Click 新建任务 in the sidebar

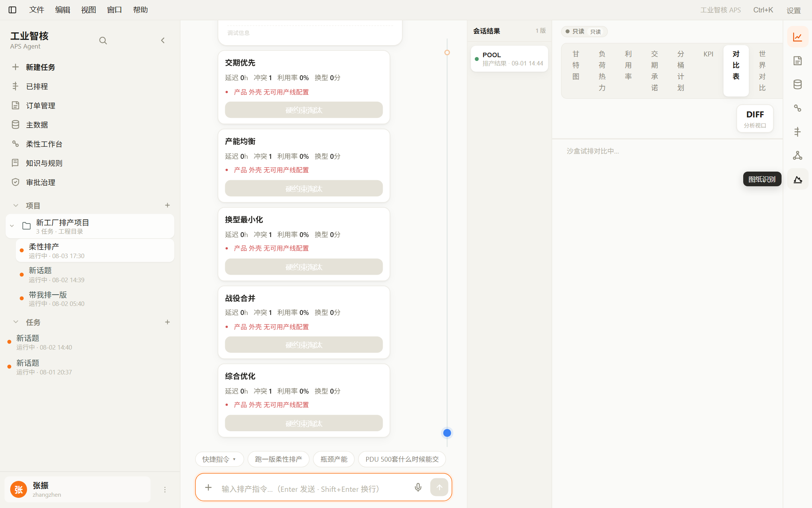(41, 67)
